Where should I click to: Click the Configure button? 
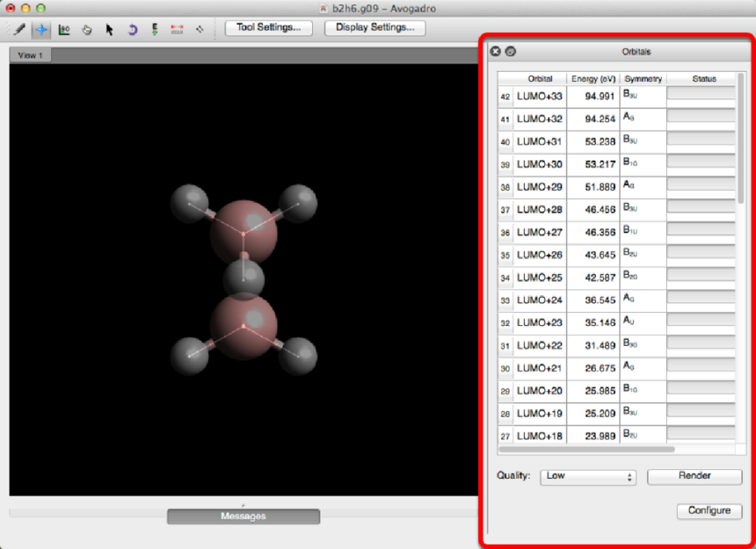point(709,510)
